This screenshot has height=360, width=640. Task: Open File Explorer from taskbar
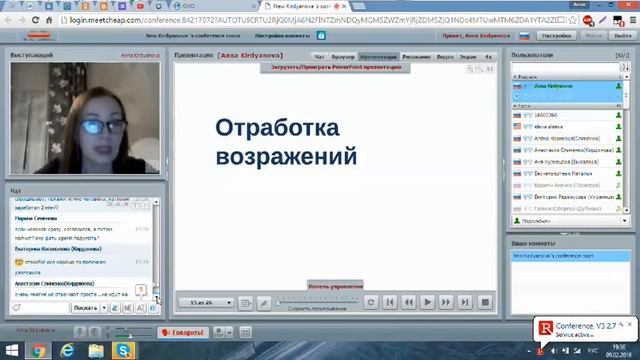tap(96, 351)
